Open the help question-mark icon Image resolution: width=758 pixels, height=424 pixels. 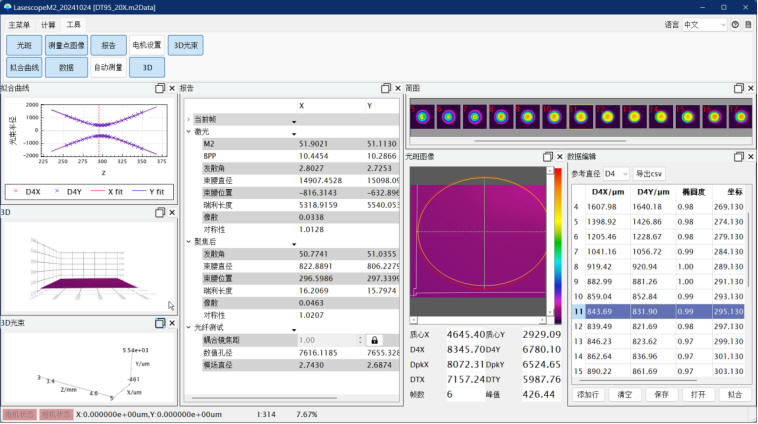[735, 25]
